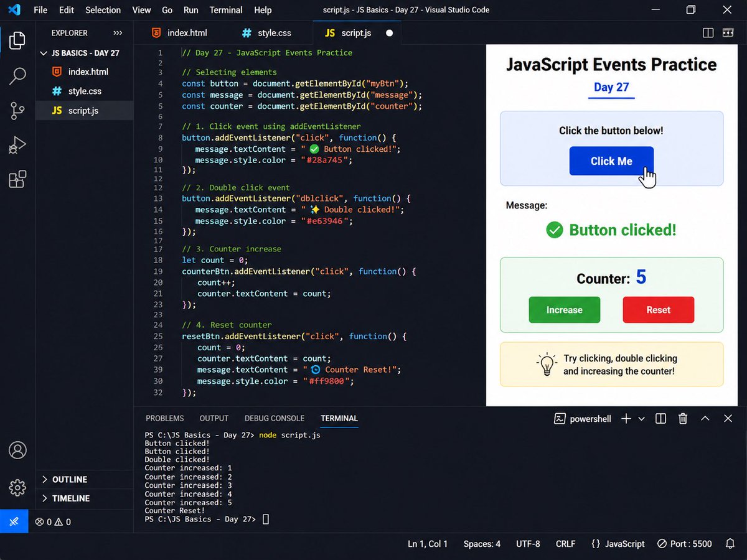Kill the terminal with trash icon
The height and width of the screenshot is (560, 747).
(683, 419)
